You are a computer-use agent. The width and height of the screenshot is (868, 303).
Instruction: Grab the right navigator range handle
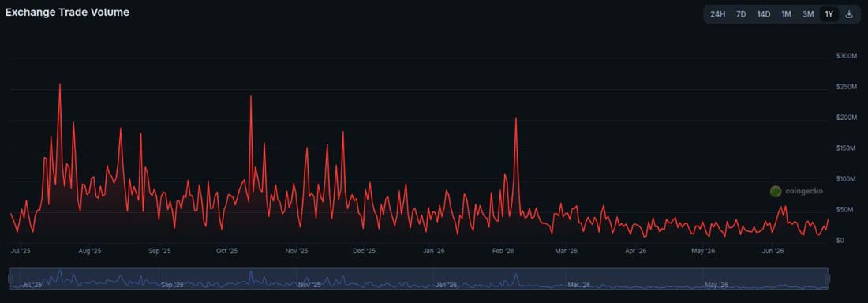[829, 279]
